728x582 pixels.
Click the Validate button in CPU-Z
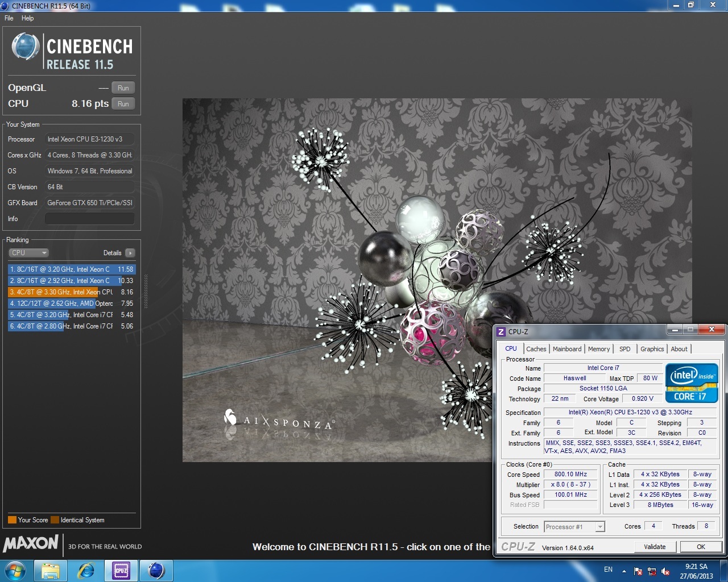point(655,547)
